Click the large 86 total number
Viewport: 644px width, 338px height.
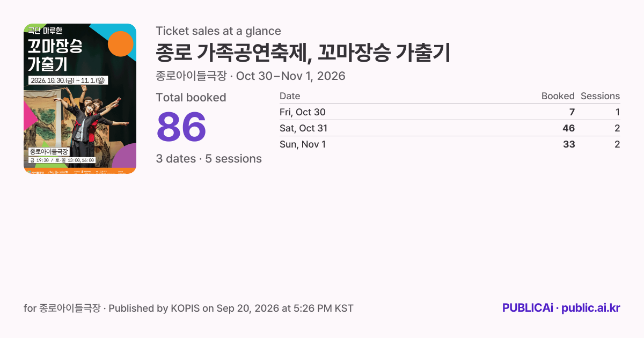tap(181, 127)
